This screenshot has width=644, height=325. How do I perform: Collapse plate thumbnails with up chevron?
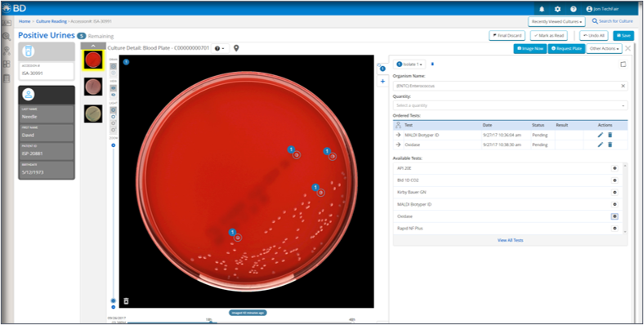point(93,46)
